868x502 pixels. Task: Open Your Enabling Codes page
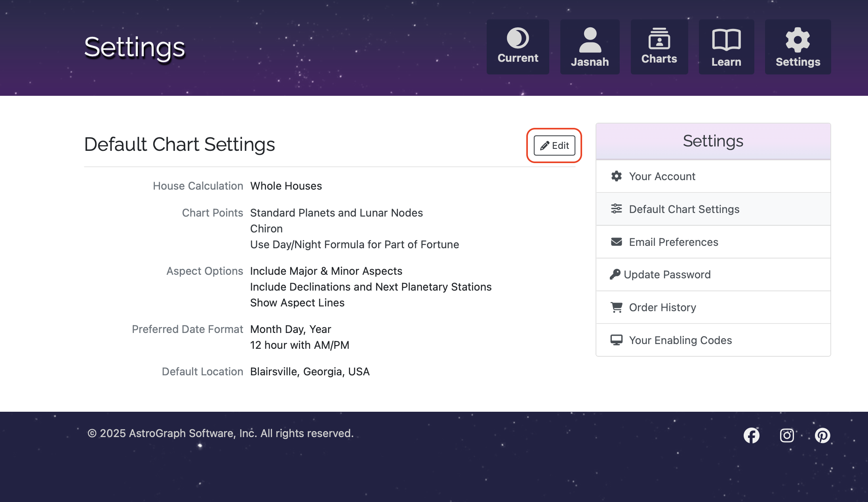pyautogui.click(x=680, y=340)
